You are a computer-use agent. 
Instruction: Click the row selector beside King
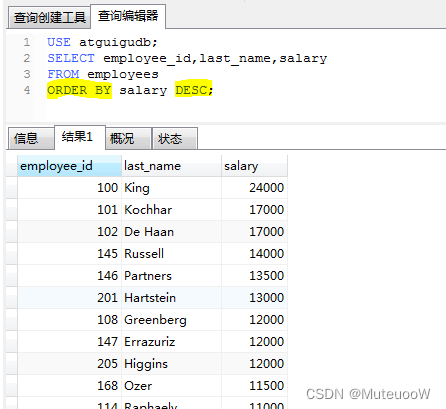[x=12, y=188]
